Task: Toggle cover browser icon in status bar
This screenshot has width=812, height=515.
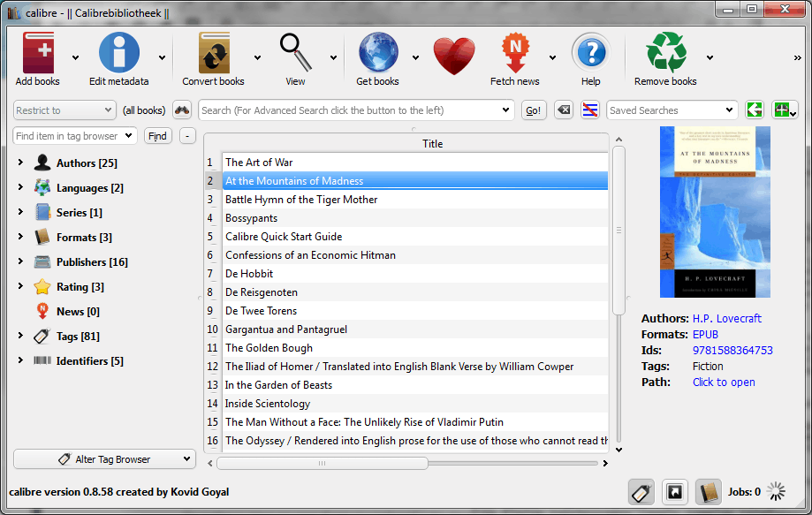Action: 675,492
